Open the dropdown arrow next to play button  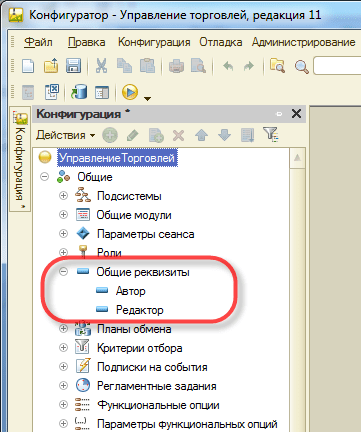pos(147,98)
